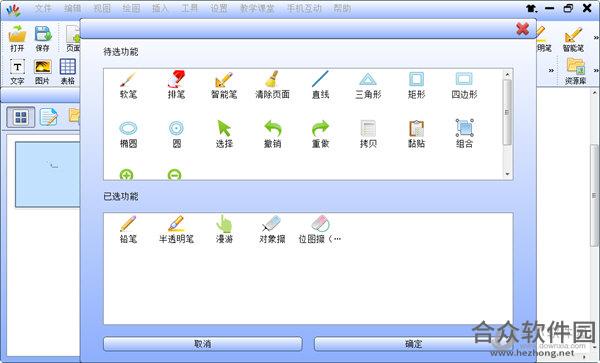Open the skin shirt icon in title bar

click(x=532, y=8)
